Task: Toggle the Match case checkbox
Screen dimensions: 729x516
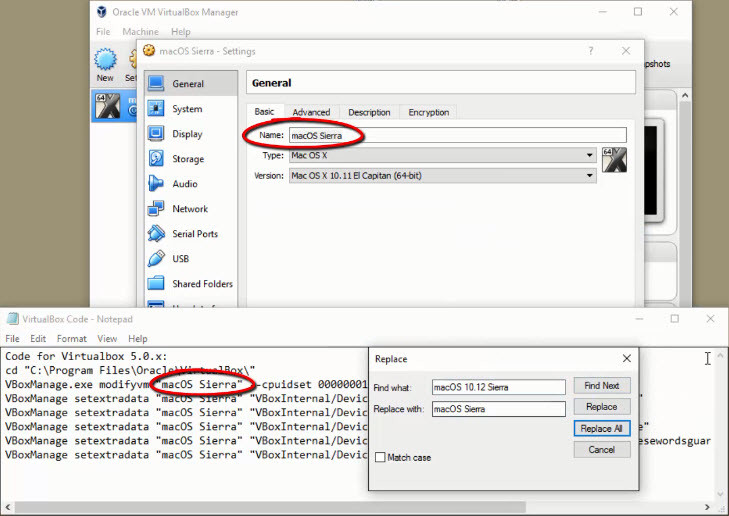Action: pos(380,457)
